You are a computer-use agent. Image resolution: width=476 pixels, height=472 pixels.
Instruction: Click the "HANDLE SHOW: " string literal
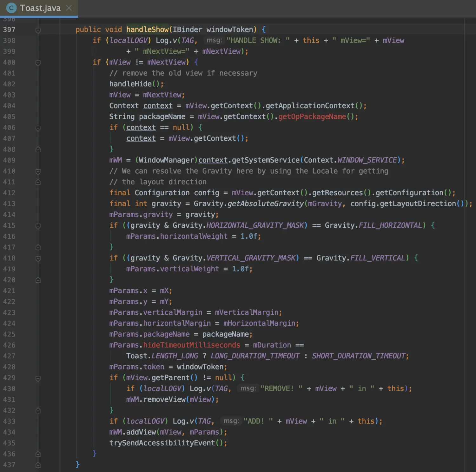click(258, 40)
